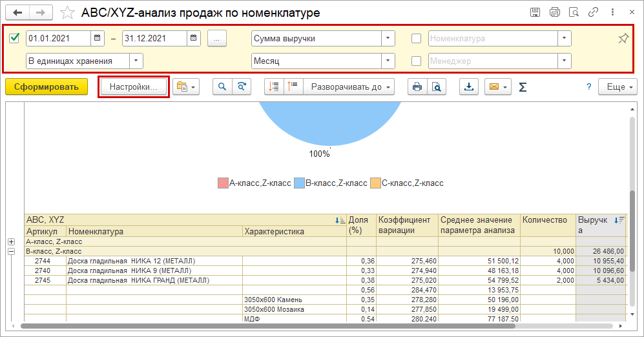Viewport: 644px width, 337px height.
Task: Open Настройки... button
Action: (x=134, y=87)
